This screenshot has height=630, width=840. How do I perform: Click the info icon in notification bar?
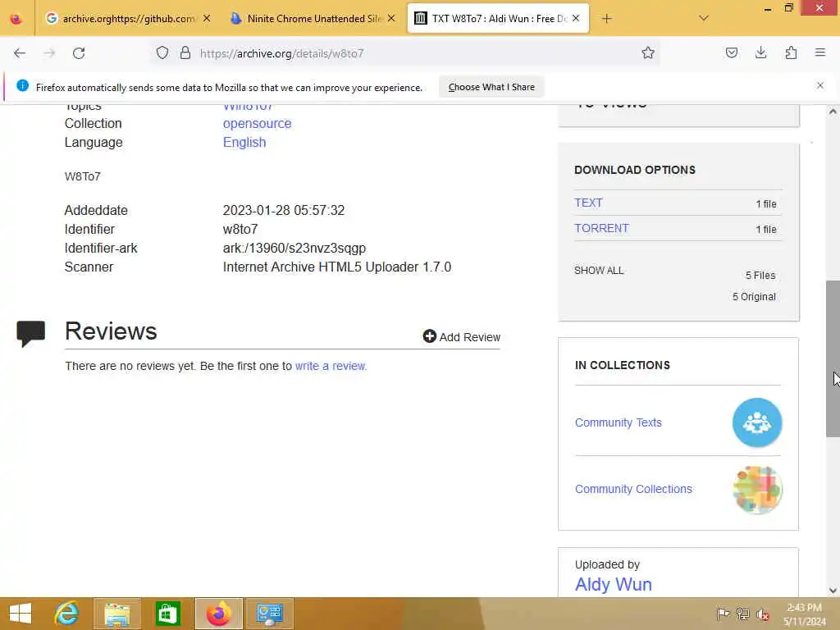point(22,85)
